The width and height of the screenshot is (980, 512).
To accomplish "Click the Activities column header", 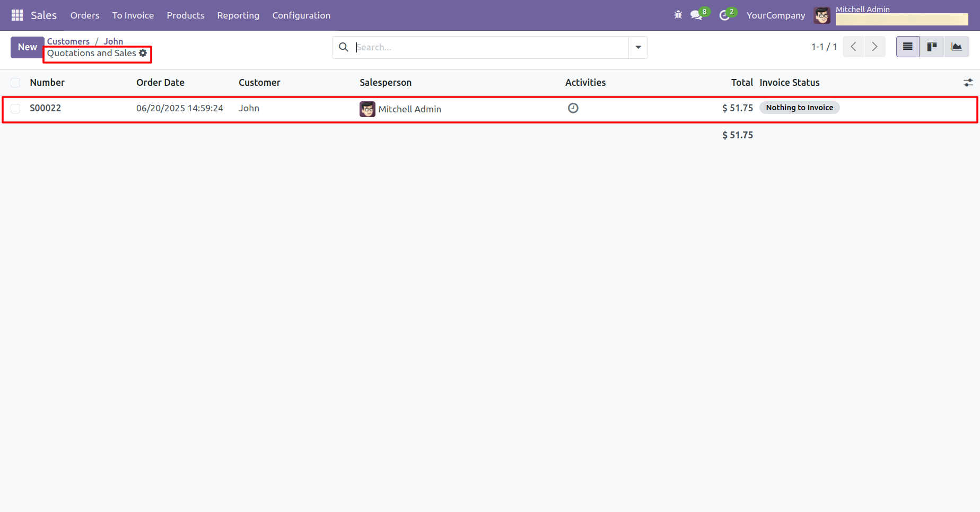I will (x=585, y=83).
